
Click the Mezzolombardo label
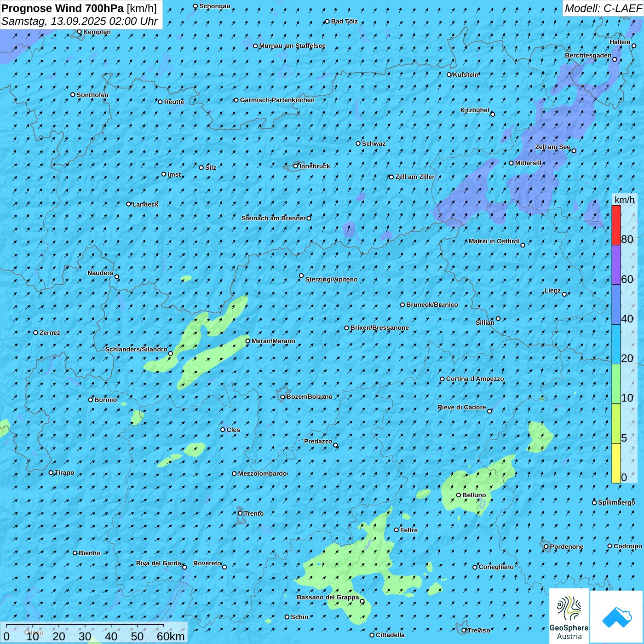[262, 473]
